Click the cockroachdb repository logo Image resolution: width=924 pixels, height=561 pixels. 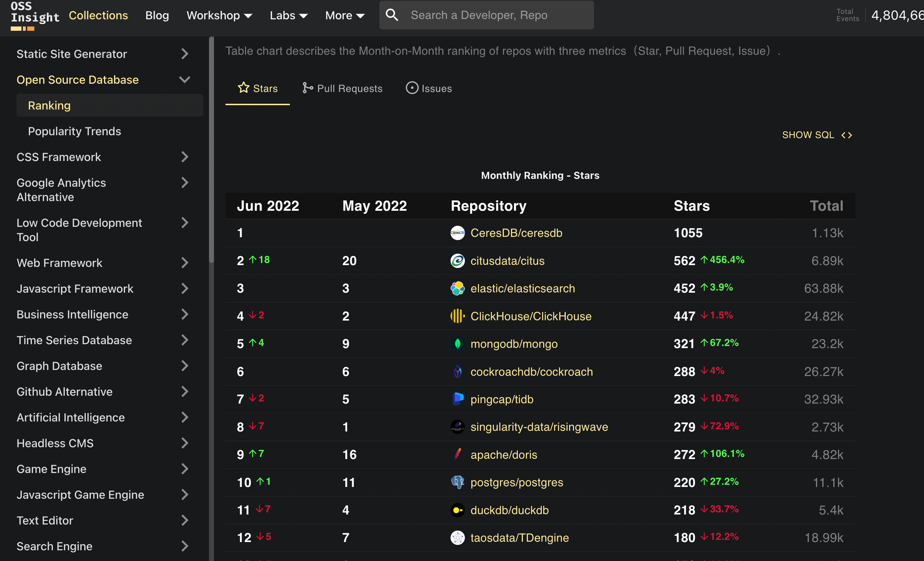coord(457,372)
